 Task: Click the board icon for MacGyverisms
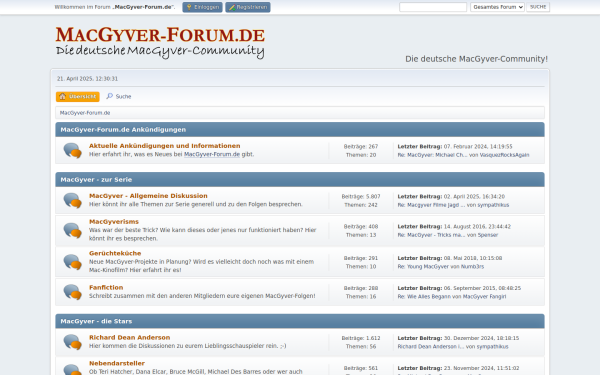72,230
